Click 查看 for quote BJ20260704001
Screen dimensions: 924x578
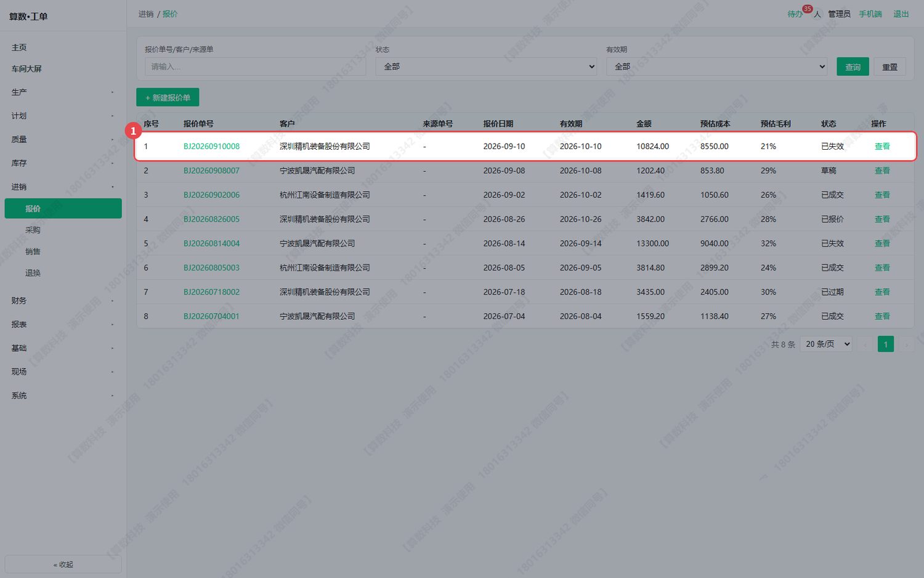tap(882, 316)
